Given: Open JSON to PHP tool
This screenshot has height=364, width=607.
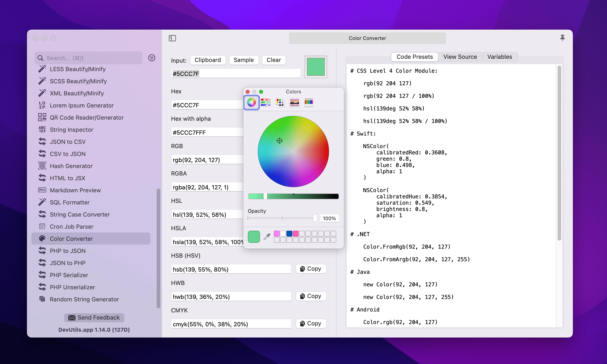Looking at the screenshot, I should (91, 263).
